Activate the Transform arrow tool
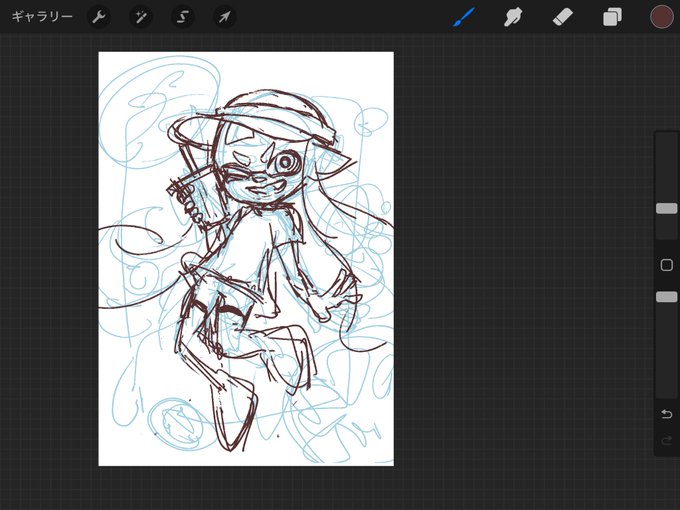Image resolution: width=680 pixels, height=510 pixels. [225, 17]
